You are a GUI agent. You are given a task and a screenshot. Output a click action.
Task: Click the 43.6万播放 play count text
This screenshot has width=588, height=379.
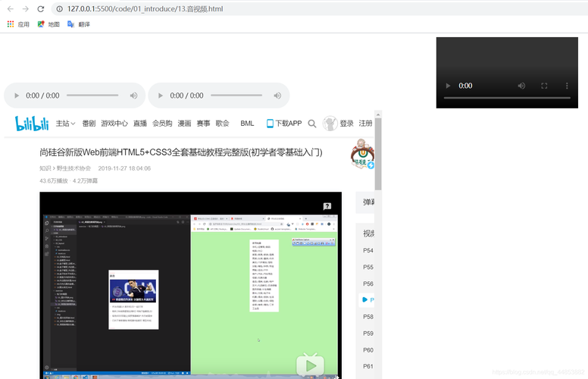point(54,181)
